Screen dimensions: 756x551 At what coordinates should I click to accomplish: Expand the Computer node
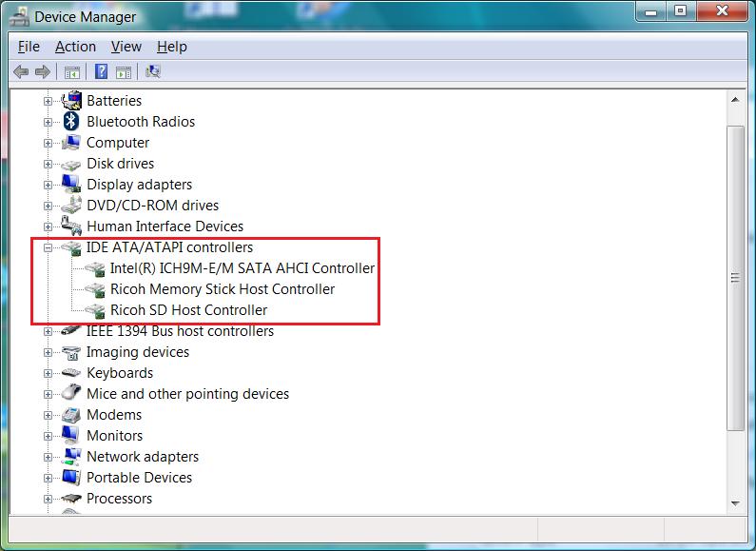point(48,144)
